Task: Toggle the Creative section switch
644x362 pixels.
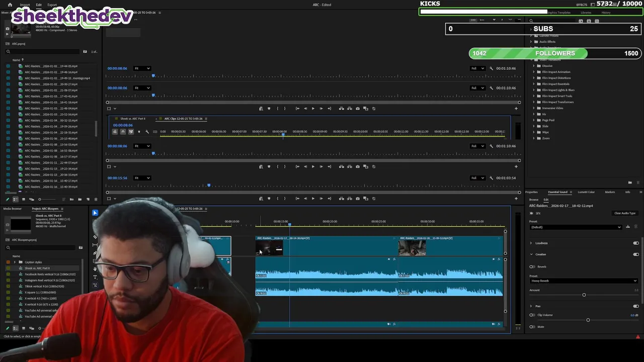Action: coord(636,254)
